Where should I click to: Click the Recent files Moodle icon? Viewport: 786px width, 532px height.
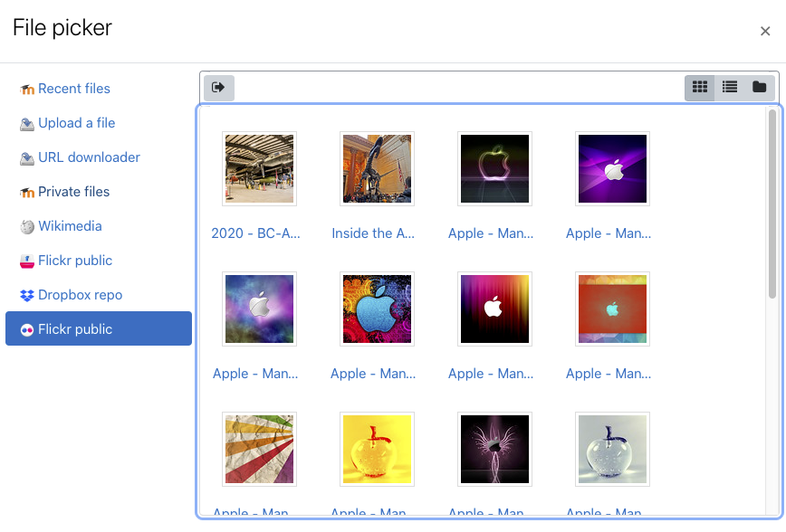(x=27, y=90)
